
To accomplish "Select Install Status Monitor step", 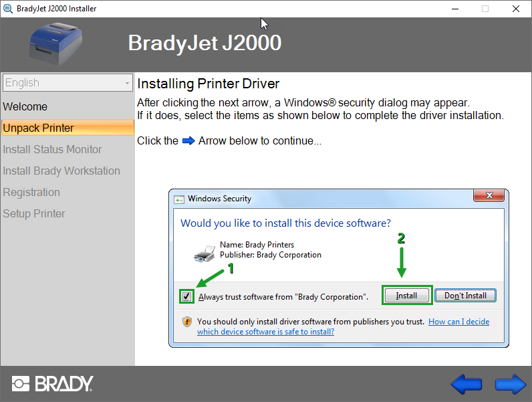I will (52, 149).
